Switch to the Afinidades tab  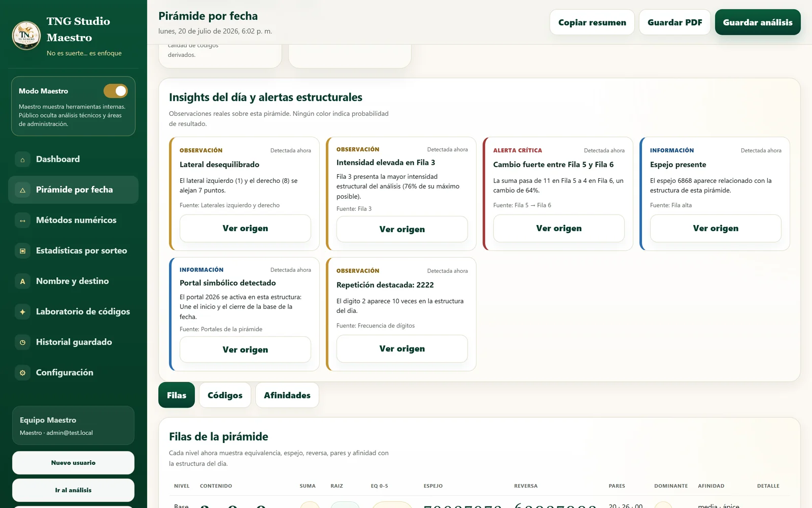(x=287, y=395)
